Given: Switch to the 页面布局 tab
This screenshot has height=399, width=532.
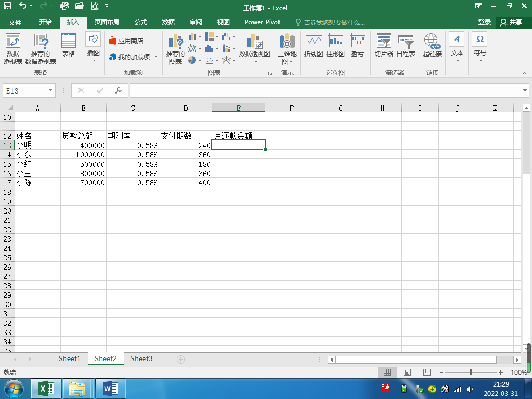Looking at the screenshot, I should coord(107,22).
